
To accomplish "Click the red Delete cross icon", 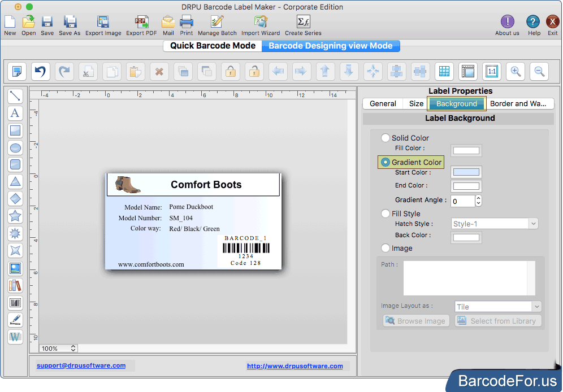I will click(x=159, y=71).
